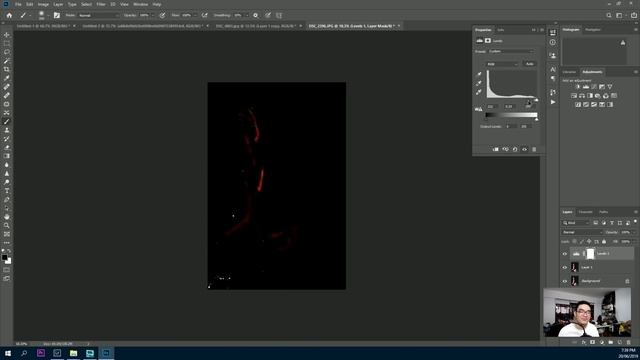
Task: Toggle adjustment visibility eye in Properties
Action: [524, 149]
